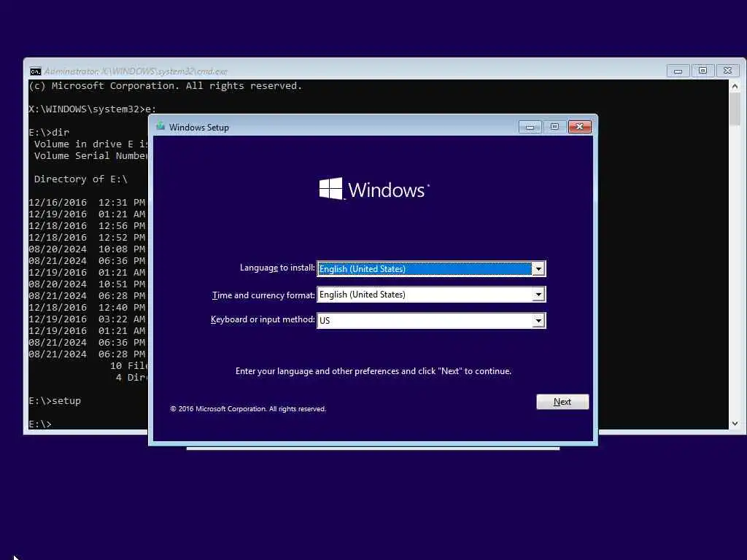Open the Language to install dropdown arrow
This screenshot has width=747, height=560.
click(x=538, y=269)
